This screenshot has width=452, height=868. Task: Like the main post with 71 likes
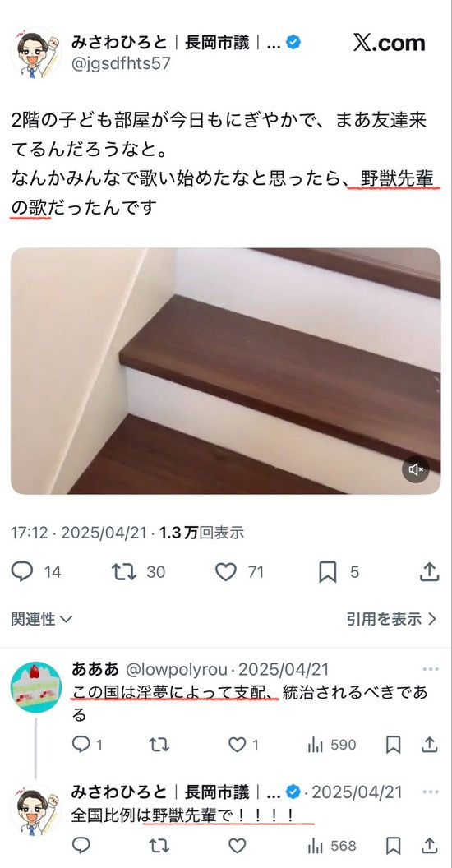tap(226, 572)
